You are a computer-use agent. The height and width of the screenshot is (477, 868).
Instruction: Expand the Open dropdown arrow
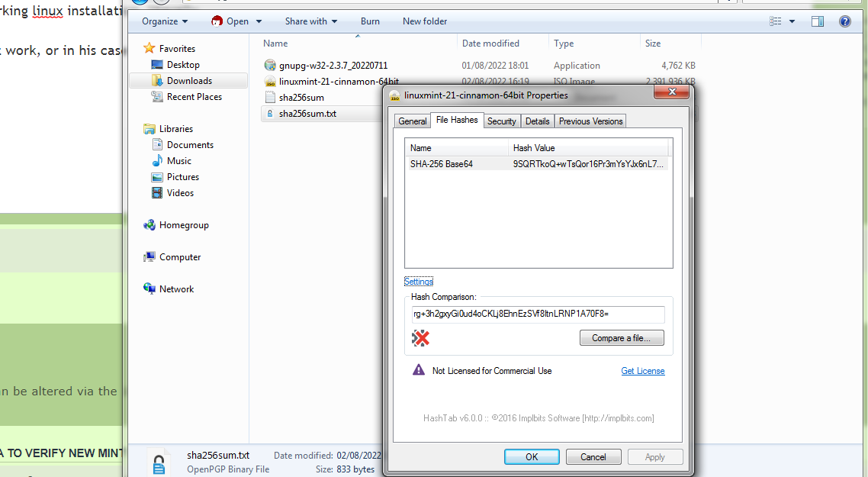click(x=259, y=21)
